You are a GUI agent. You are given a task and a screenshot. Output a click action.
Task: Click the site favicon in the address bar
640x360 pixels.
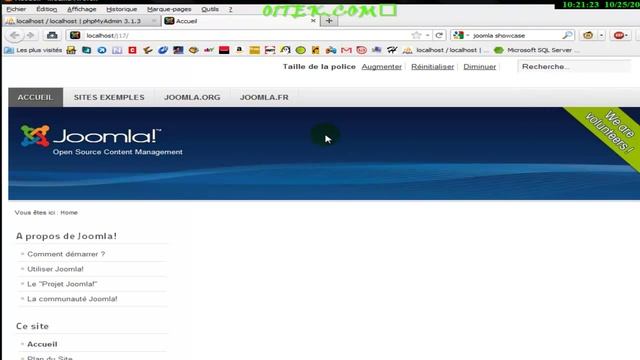(x=75, y=36)
